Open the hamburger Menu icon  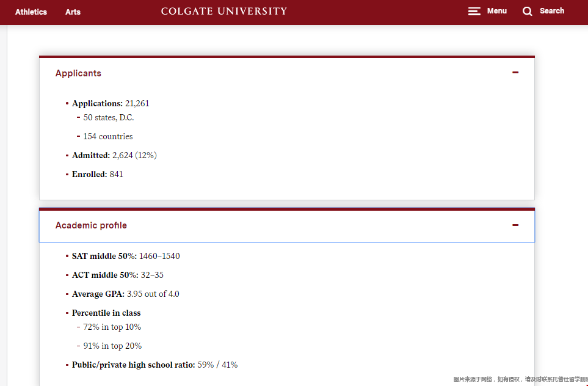pos(474,11)
